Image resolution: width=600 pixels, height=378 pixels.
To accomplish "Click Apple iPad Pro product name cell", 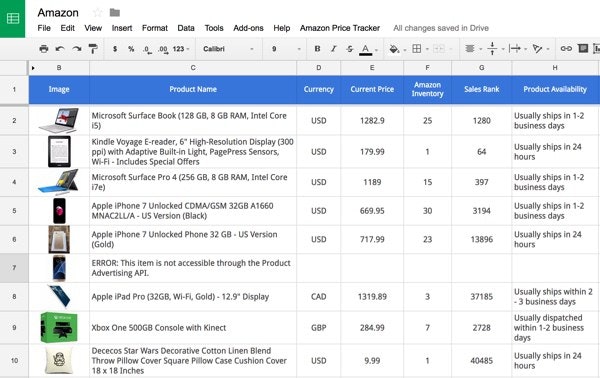I will tap(193, 297).
